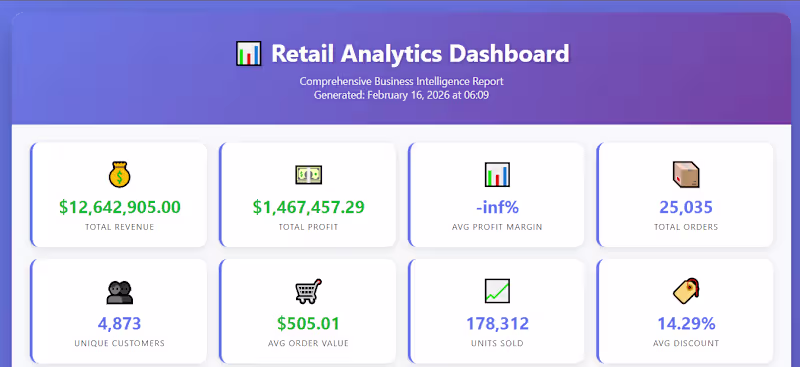Select the 4,873 customers value
This screenshot has width=800, height=367.
(119, 324)
